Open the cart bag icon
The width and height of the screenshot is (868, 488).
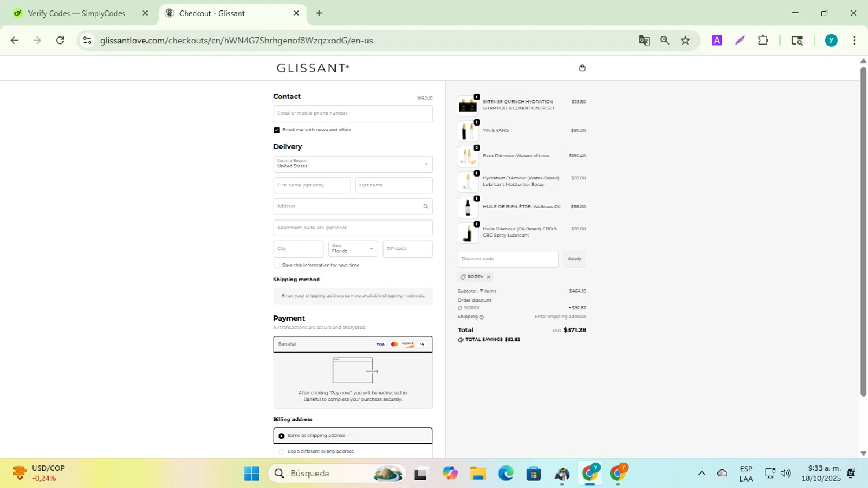(582, 68)
